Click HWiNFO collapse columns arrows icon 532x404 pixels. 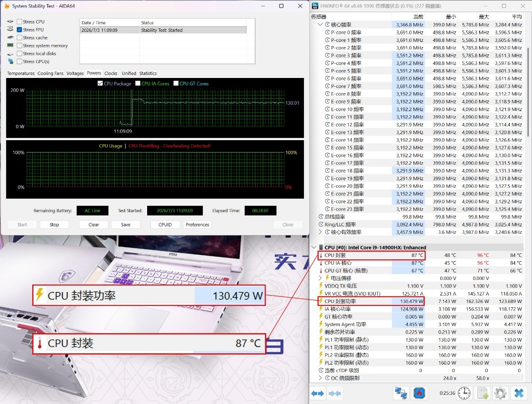pos(334,393)
